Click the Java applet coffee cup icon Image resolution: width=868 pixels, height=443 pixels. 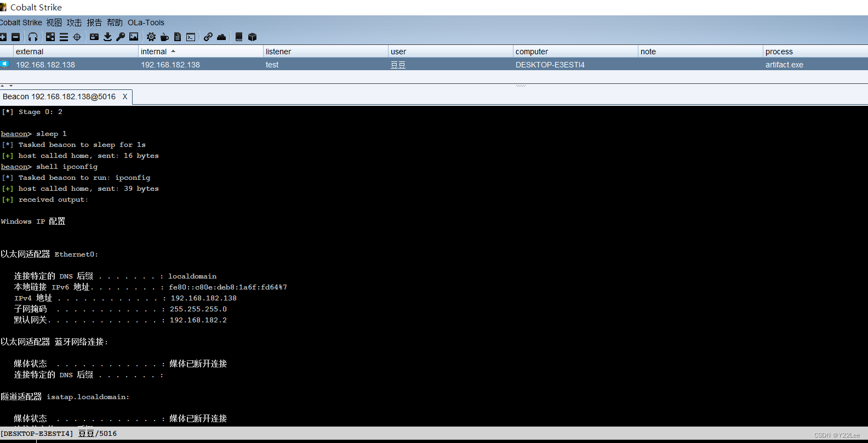(164, 37)
